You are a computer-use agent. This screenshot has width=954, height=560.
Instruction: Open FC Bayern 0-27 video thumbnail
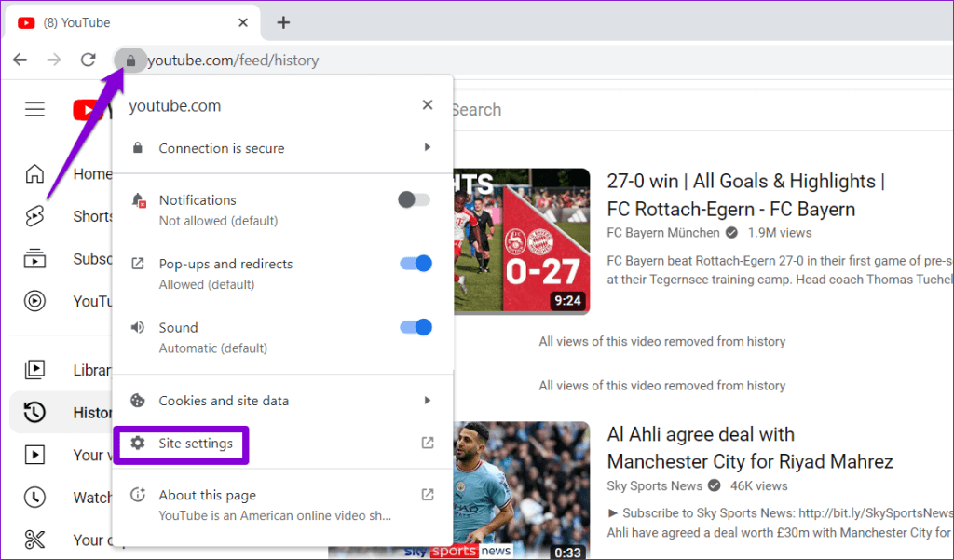pos(522,241)
